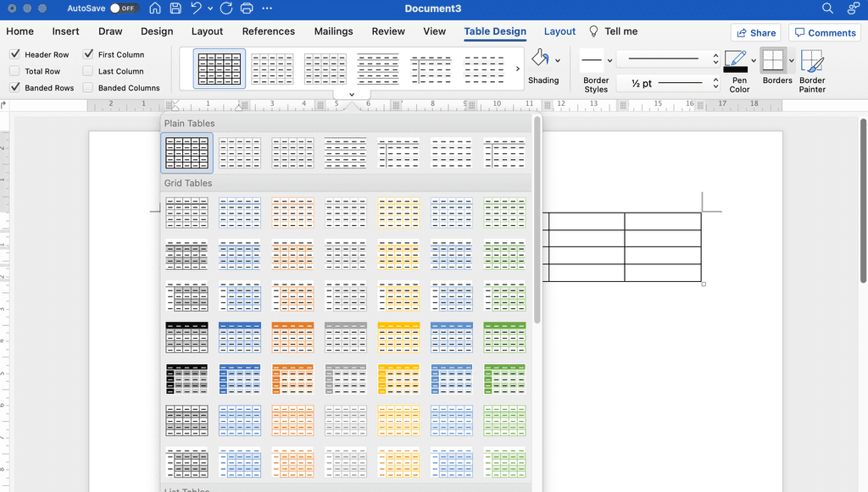868x492 pixels.
Task: Disable the First Column checkbox
Action: (87, 54)
